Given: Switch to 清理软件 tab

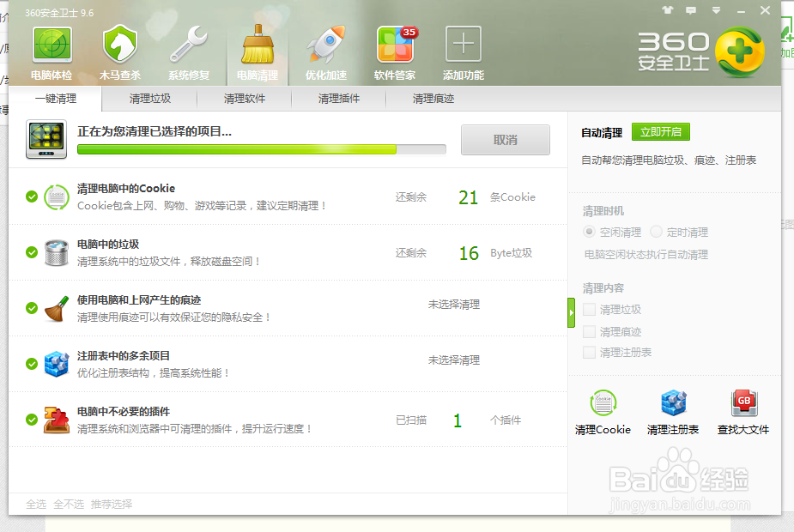Looking at the screenshot, I should tap(245, 99).
